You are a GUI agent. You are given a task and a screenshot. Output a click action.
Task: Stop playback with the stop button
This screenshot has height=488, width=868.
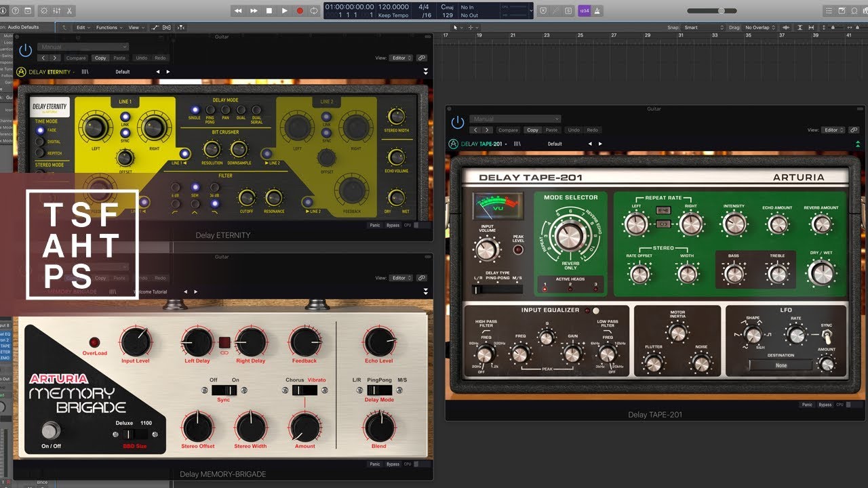(x=269, y=11)
